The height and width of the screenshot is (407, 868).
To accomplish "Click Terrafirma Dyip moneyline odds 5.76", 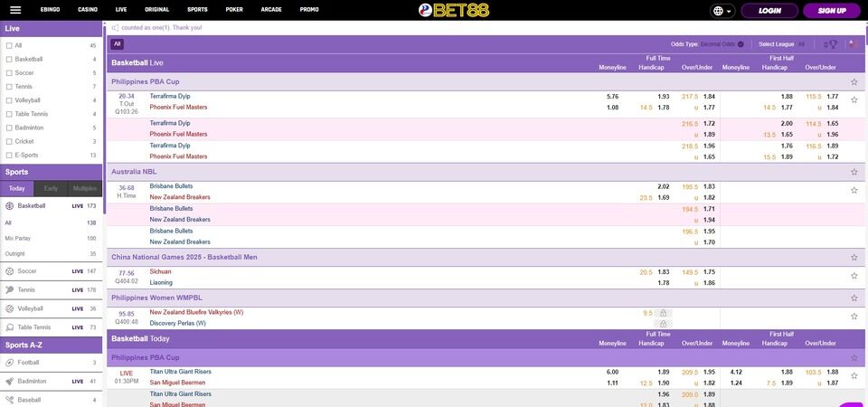I will click(612, 97).
